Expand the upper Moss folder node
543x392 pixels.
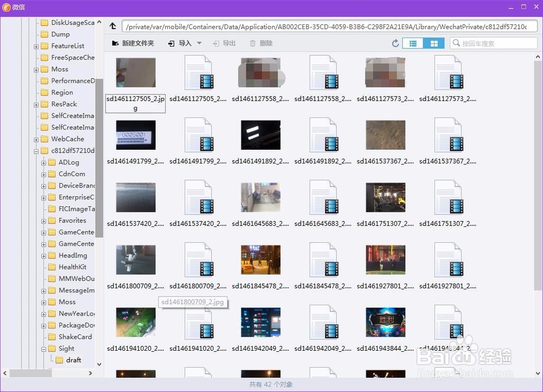[x=36, y=69]
